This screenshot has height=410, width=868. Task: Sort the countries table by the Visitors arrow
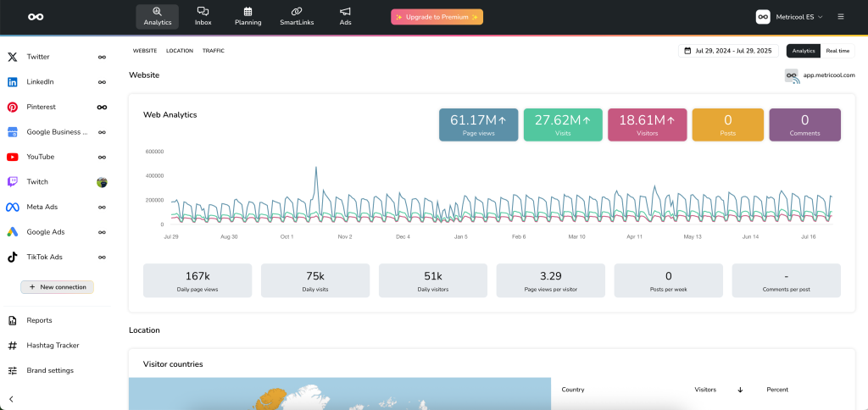tap(740, 390)
